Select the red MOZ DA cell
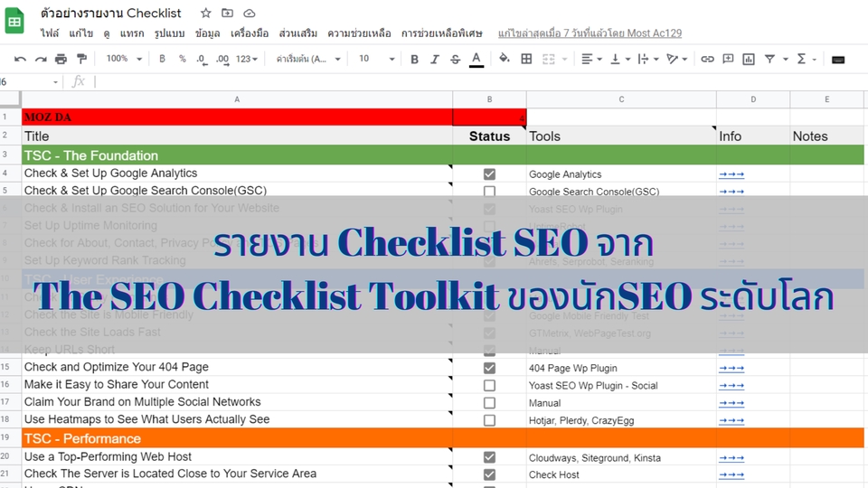Screen dimensions: 868x488 click(237, 117)
